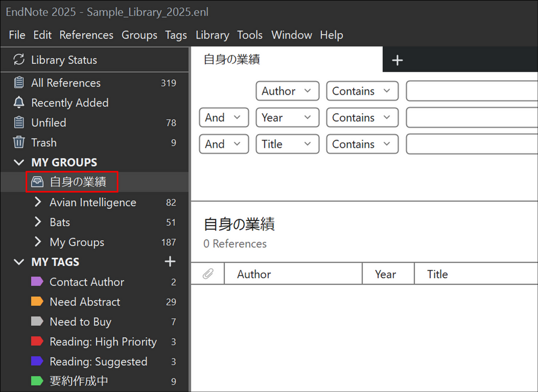Open the Contains dropdown in the Author row
This screenshot has height=392, width=538.
(363, 91)
